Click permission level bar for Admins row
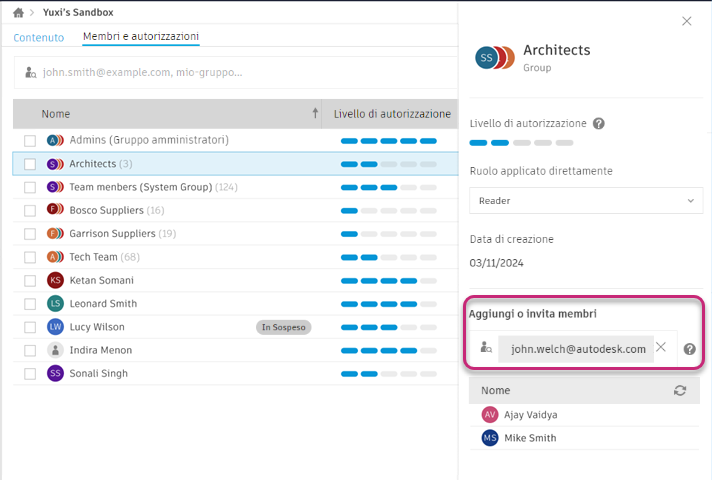Screen dimensions: 712x480 [x=389, y=141]
